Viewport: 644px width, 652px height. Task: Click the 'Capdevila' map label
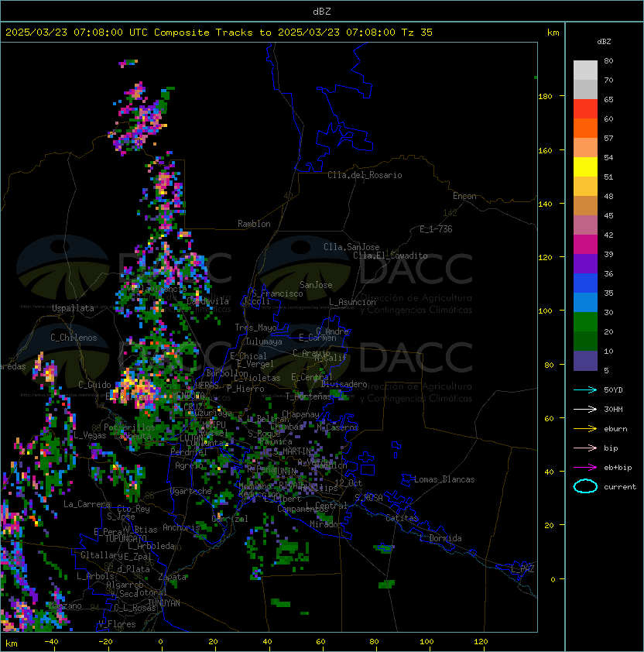click(208, 301)
